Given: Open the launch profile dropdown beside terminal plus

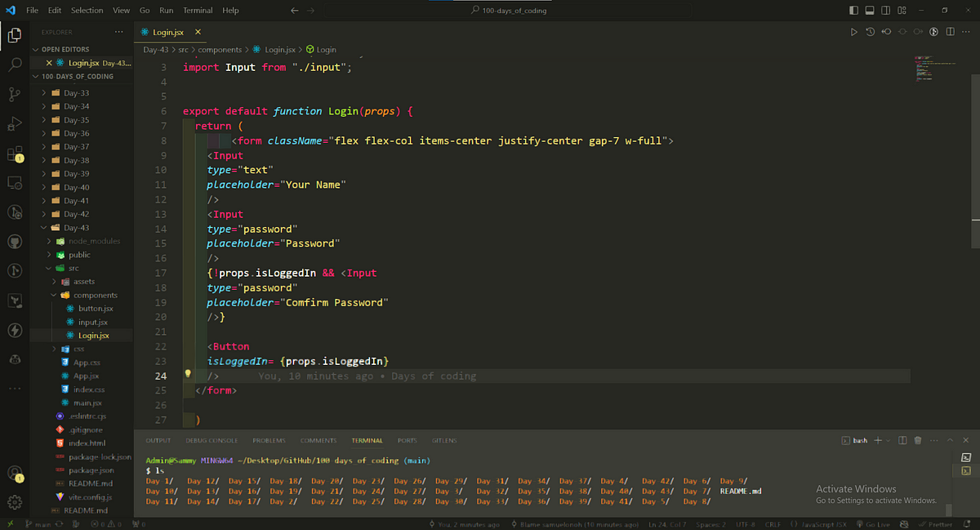Looking at the screenshot, I should click(889, 440).
